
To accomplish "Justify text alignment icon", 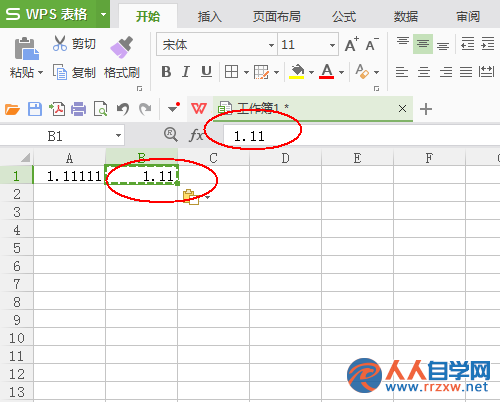I will tap(466, 72).
